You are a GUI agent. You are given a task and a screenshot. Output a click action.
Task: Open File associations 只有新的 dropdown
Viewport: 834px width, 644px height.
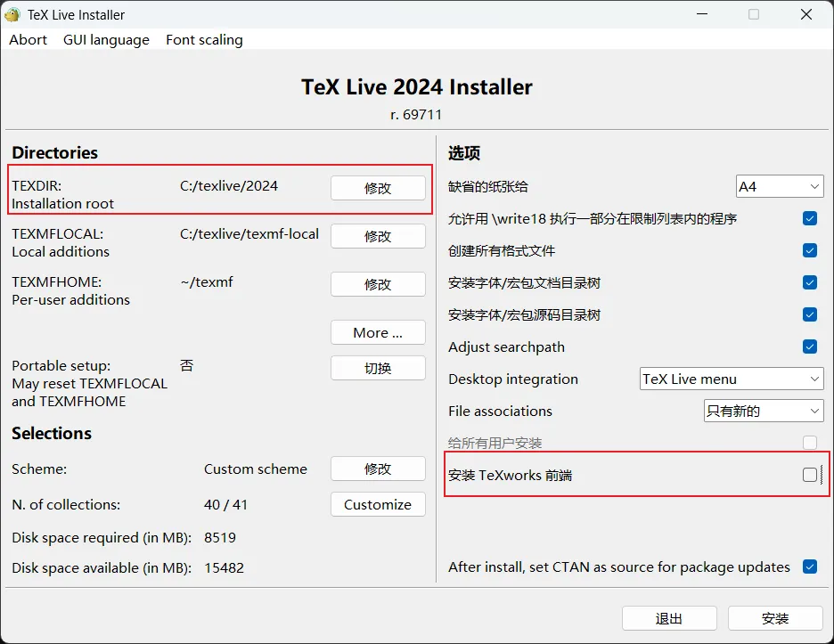tap(764, 411)
